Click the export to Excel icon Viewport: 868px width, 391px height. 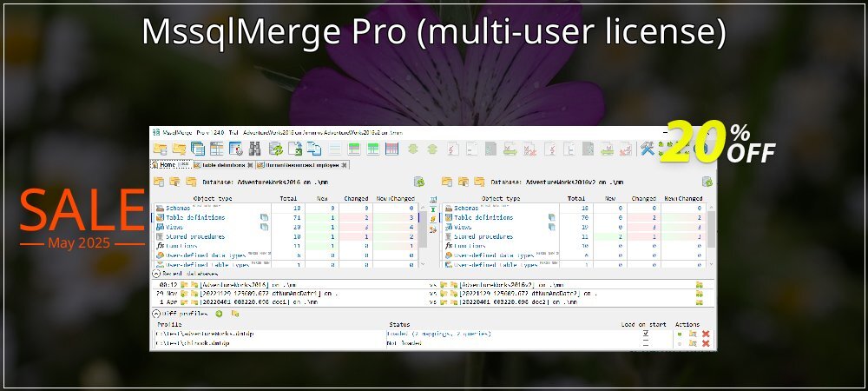(x=295, y=149)
